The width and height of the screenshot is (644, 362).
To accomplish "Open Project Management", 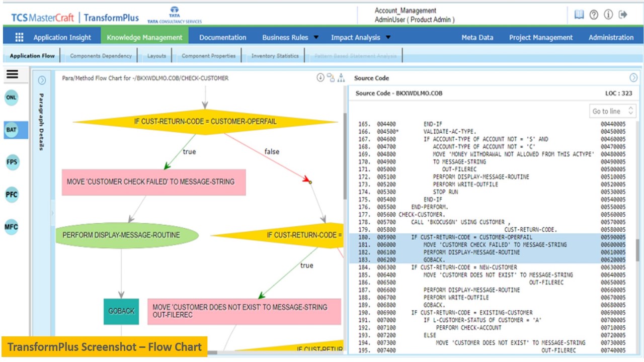I will [541, 37].
